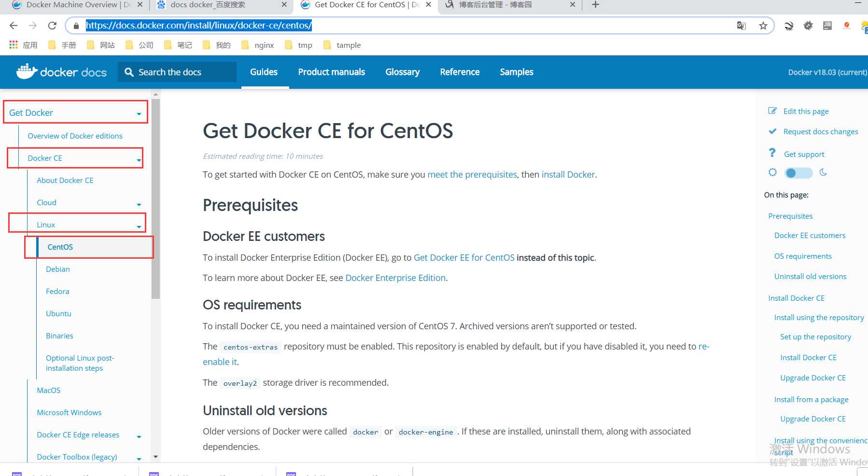This screenshot has width=868, height=476.
Task: Click the browser forward arrow
Action: (33, 26)
